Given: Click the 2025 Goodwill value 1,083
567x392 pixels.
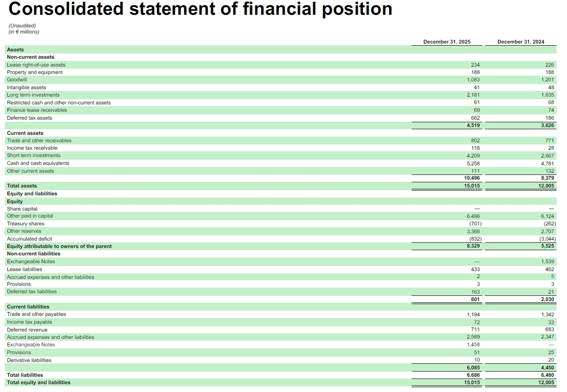Looking at the screenshot, I should coord(473,80).
